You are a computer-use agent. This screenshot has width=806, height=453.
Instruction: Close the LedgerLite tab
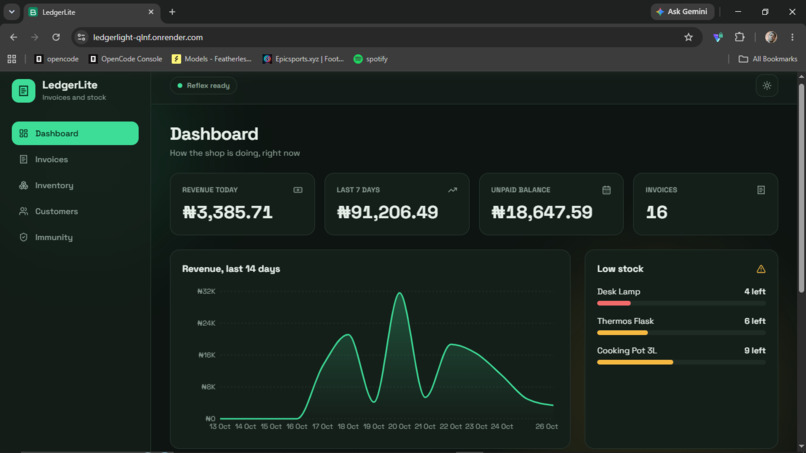pyautogui.click(x=151, y=12)
